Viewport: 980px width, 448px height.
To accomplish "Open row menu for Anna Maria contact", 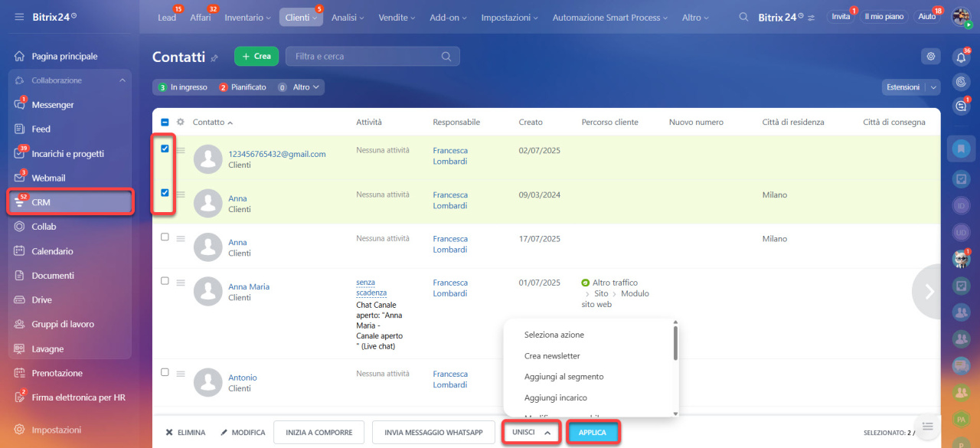I will [181, 283].
